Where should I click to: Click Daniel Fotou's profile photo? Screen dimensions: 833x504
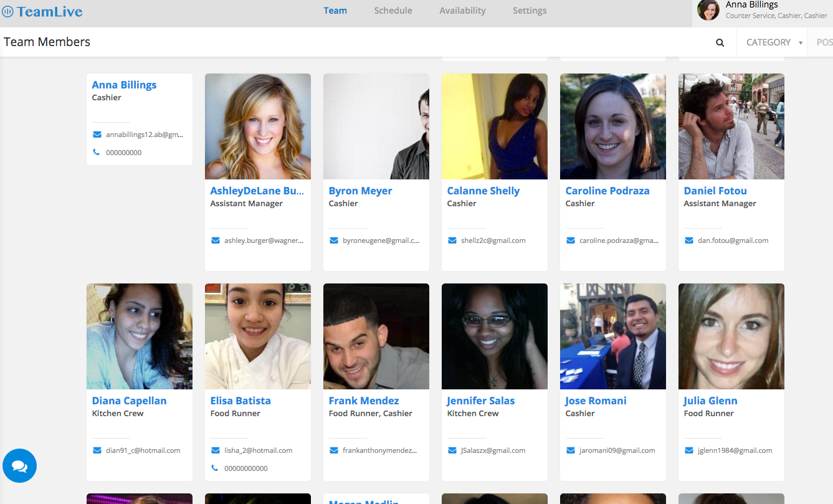731,126
